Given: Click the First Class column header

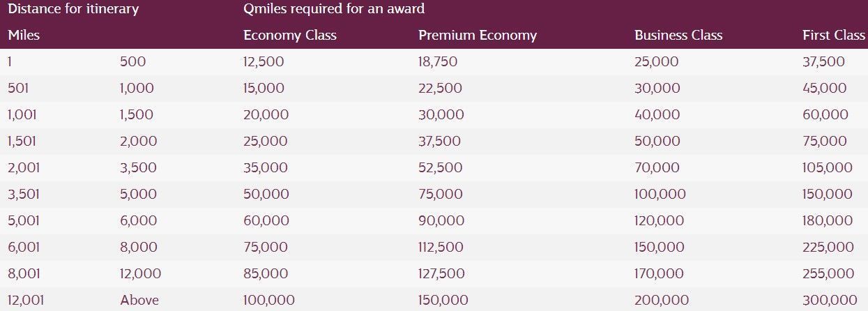Looking at the screenshot, I should 834,36.
